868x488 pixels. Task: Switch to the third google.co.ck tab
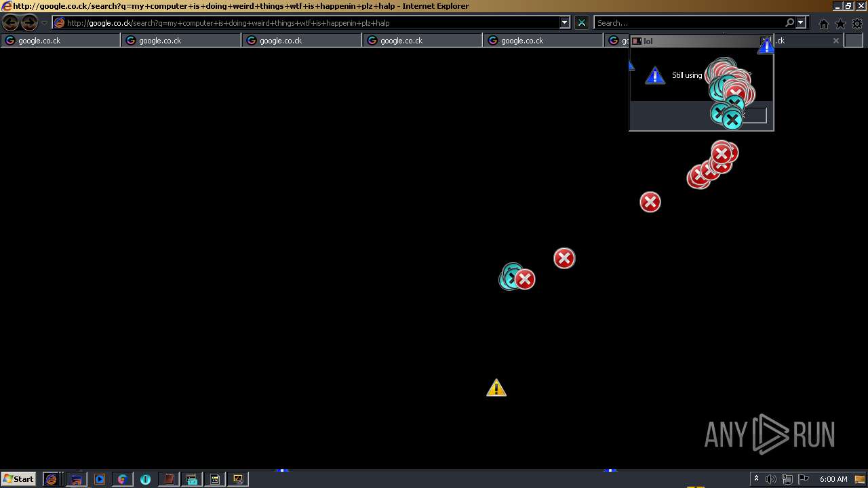(302, 41)
